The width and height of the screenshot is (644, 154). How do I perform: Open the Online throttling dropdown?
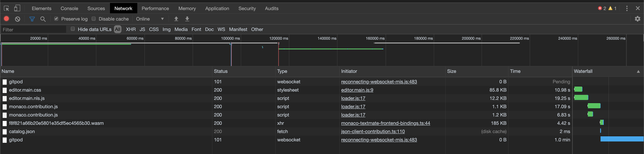[x=150, y=19]
